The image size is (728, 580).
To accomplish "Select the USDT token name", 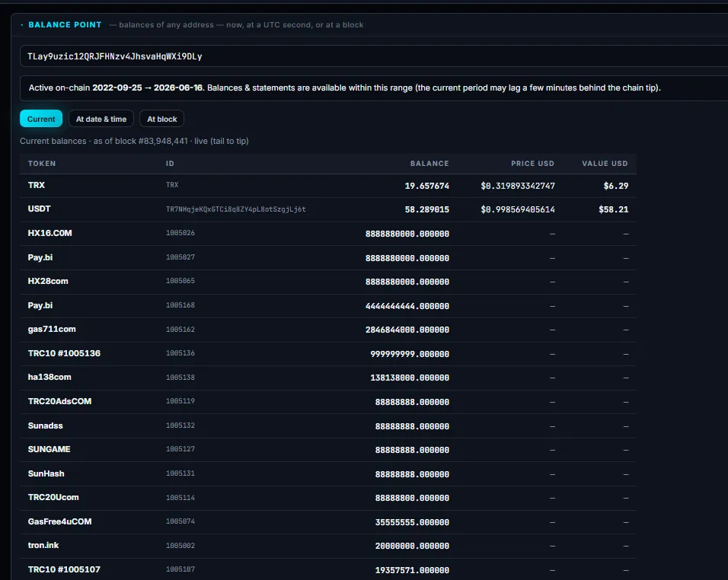I will (x=39, y=209).
